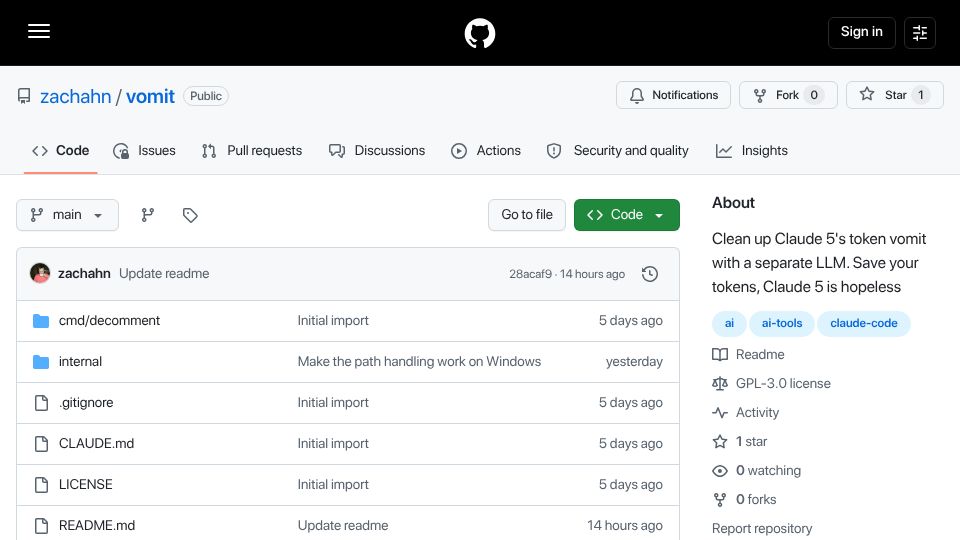Image resolution: width=960 pixels, height=540 pixels.
Task: Click the Public visibility badge
Action: click(x=206, y=96)
